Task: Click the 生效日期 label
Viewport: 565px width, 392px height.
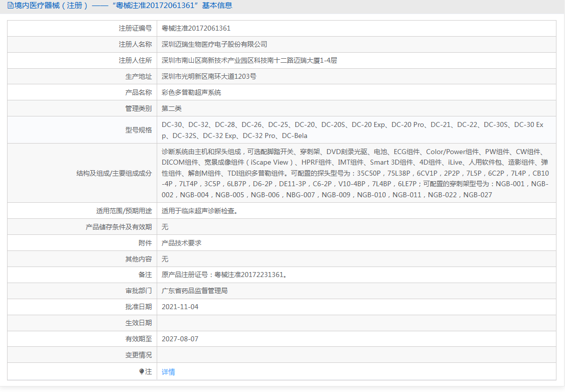Action: click(139, 323)
